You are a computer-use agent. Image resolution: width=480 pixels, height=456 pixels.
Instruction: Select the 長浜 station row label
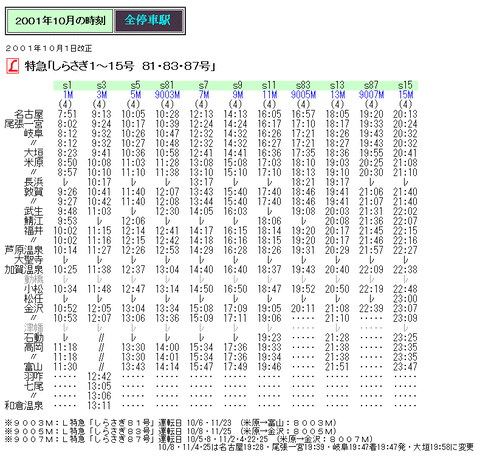point(34,182)
